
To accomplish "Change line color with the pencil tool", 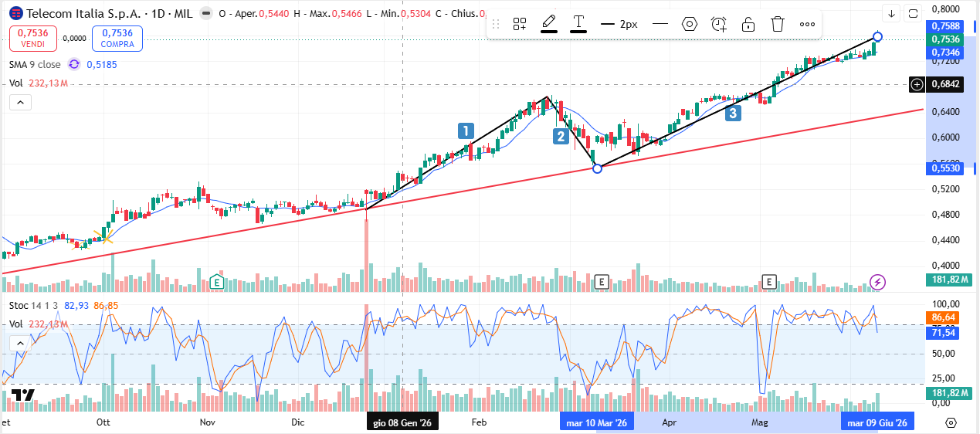I will pos(549,24).
